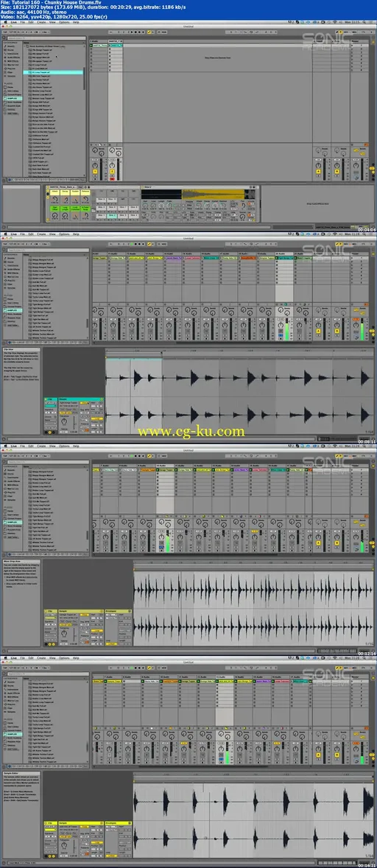Click highlighted track's volume fader in frame 00:08:11

click(286, 330)
